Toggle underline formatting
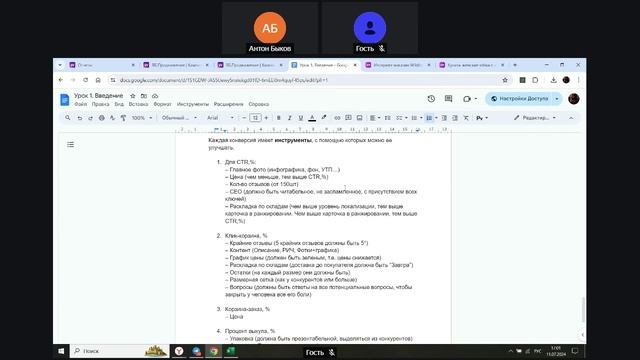This screenshot has width=640, height=360. [x=301, y=118]
